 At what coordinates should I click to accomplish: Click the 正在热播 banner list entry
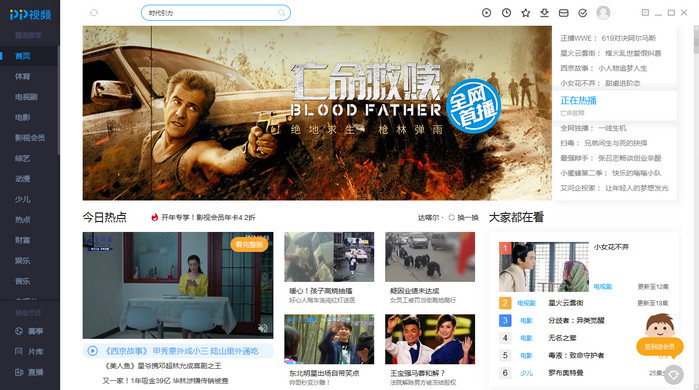pos(614,106)
